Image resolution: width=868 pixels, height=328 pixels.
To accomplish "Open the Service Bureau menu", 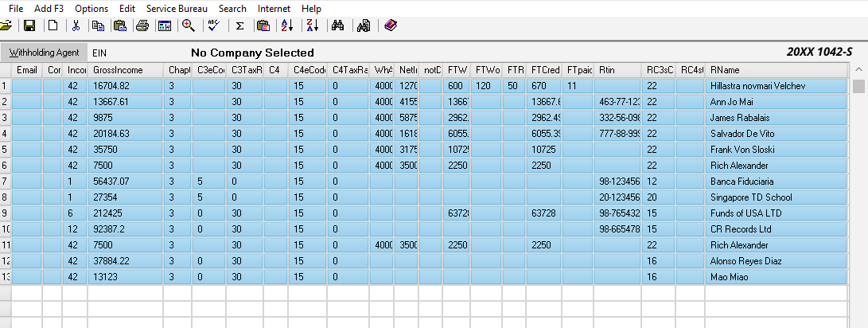I will pos(177,8).
